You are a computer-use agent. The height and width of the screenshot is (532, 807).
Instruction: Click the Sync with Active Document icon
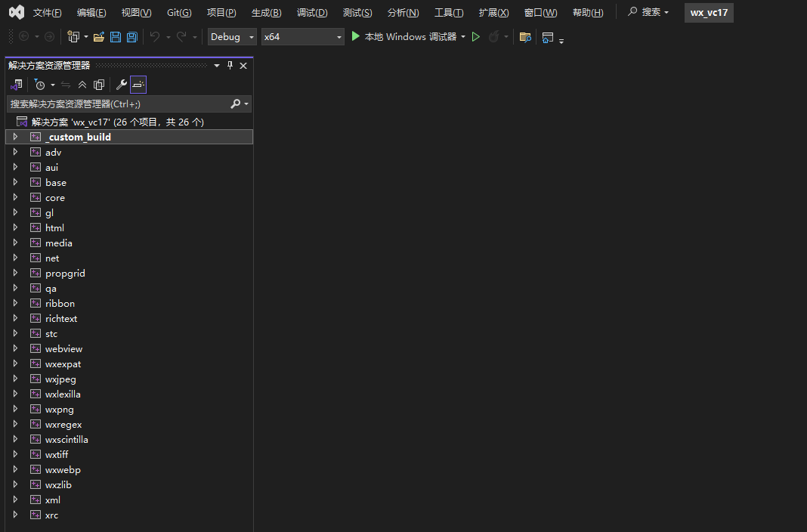[66, 85]
